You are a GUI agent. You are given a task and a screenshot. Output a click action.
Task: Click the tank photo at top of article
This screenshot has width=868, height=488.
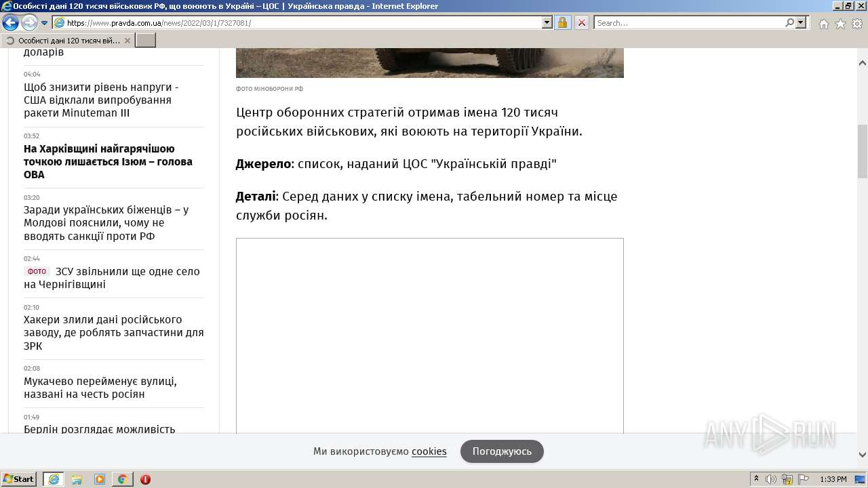tap(429, 62)
